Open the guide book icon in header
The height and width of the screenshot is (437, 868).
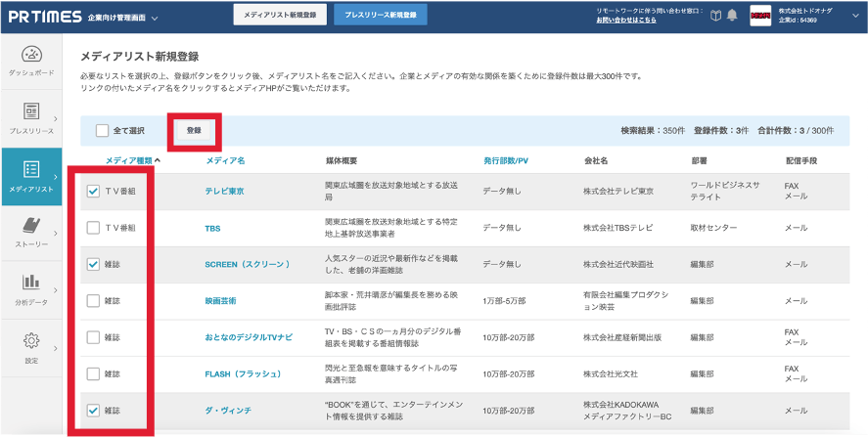click(x=715, y=16)
